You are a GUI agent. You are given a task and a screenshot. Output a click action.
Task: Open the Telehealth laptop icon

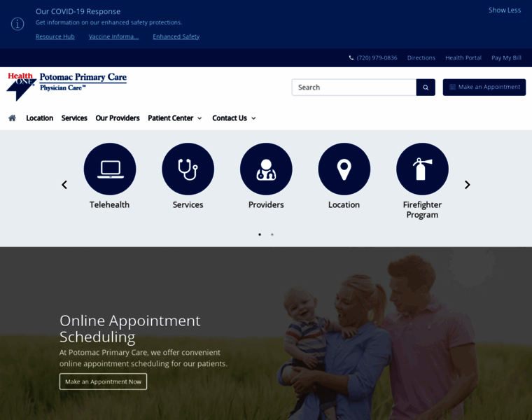(x=110, y=169)
